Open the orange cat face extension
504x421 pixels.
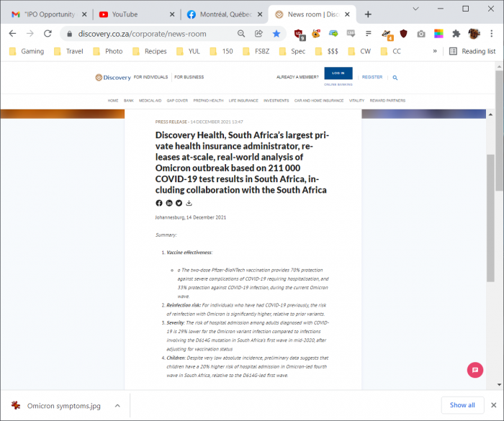(x=316, y=33)
